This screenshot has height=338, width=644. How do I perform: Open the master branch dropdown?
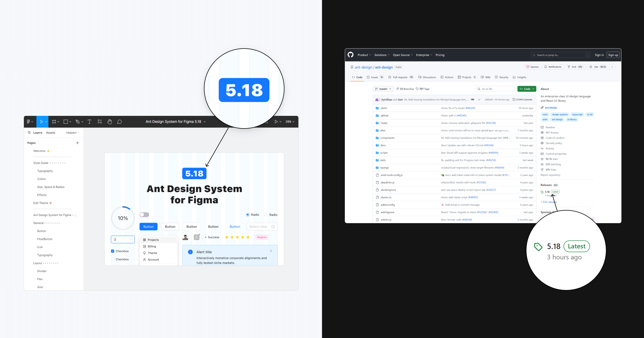coord(383,89)
